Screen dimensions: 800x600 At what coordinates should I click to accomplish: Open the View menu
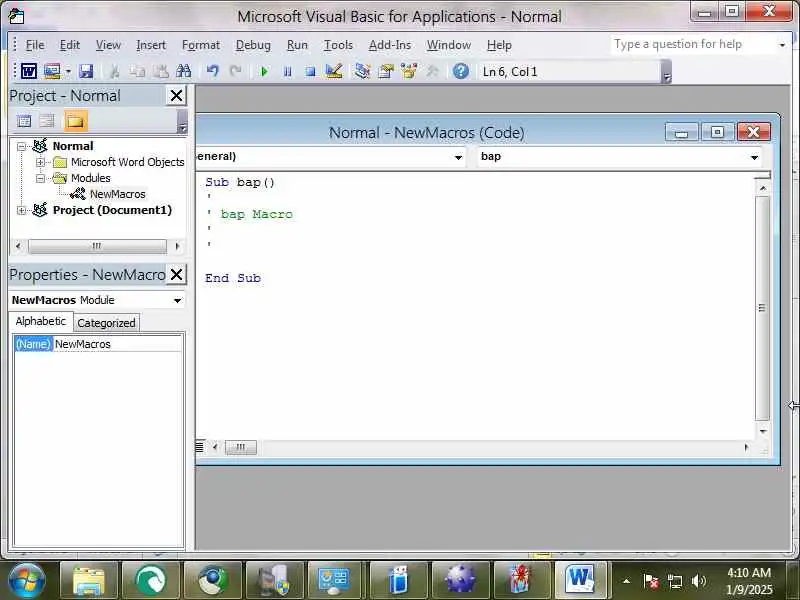pyautogui.click(x=108, y=45)
